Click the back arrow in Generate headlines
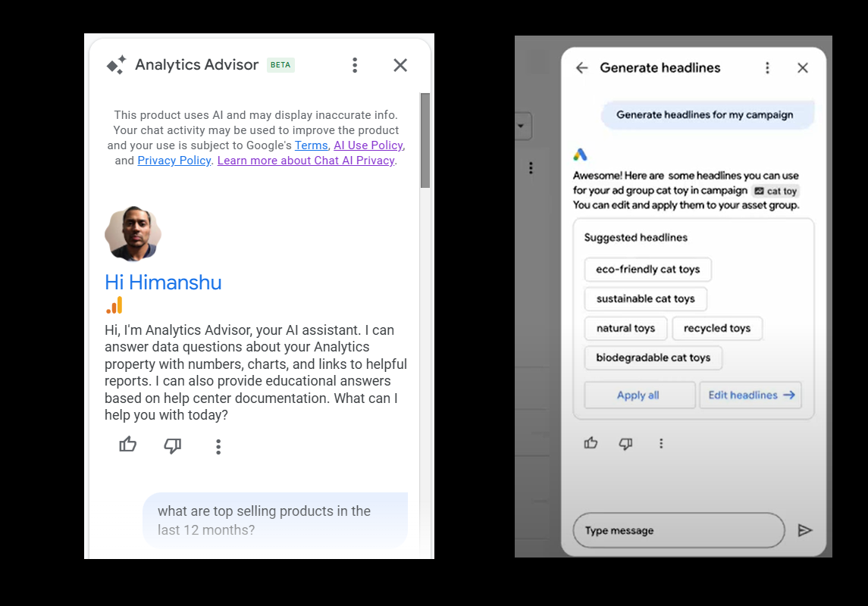 [581, 67]
